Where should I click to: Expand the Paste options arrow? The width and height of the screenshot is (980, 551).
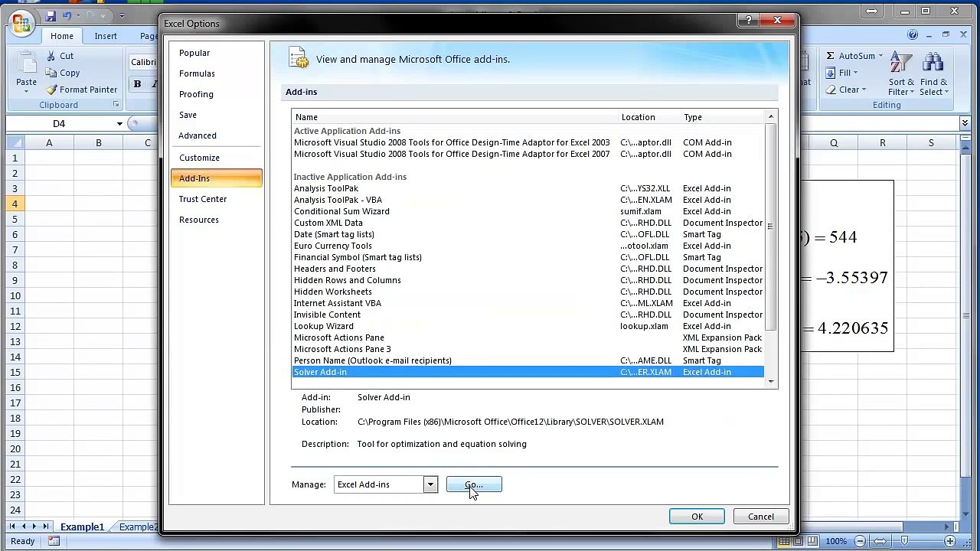click(x=26, y=92)
